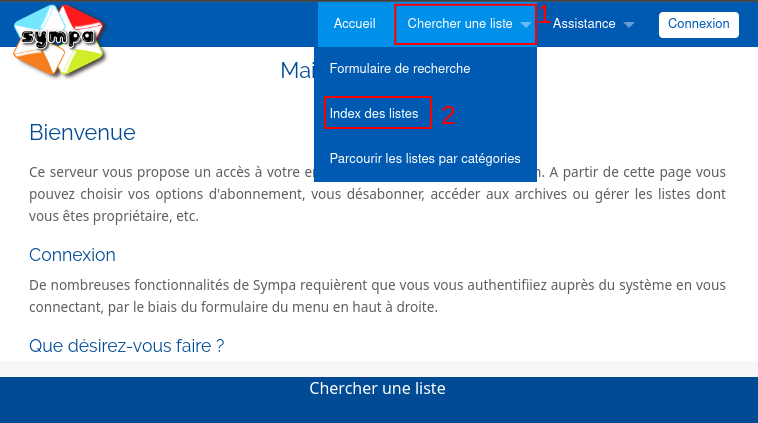Select Formulaire de recherche entry
This screenshot has width=758, height=423.
(x=400, y=69)
